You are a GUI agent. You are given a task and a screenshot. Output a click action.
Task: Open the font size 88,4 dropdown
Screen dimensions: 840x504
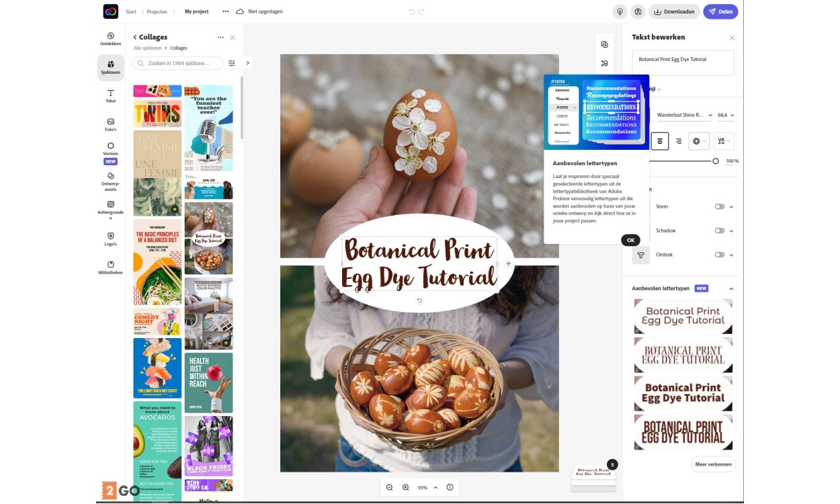(726, 116)
